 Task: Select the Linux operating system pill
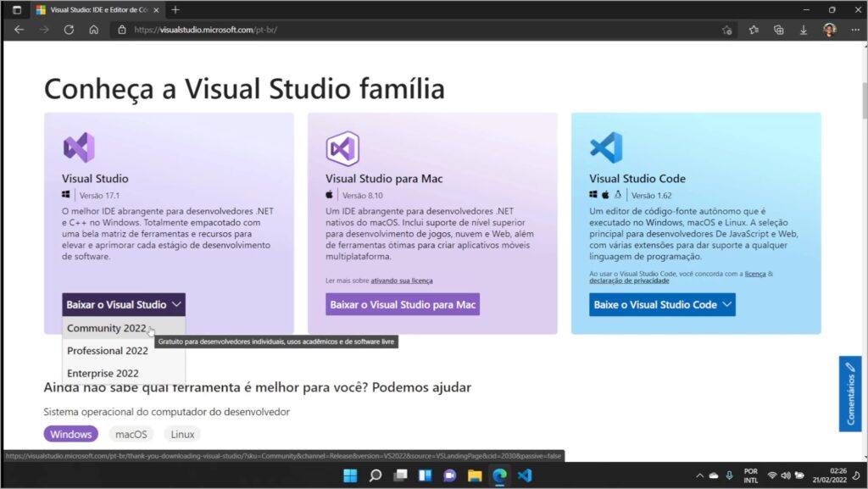click(182, 434)
